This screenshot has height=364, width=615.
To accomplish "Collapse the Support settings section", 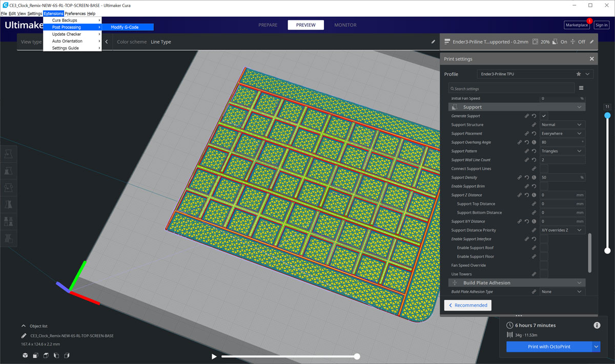I will 579,107.
